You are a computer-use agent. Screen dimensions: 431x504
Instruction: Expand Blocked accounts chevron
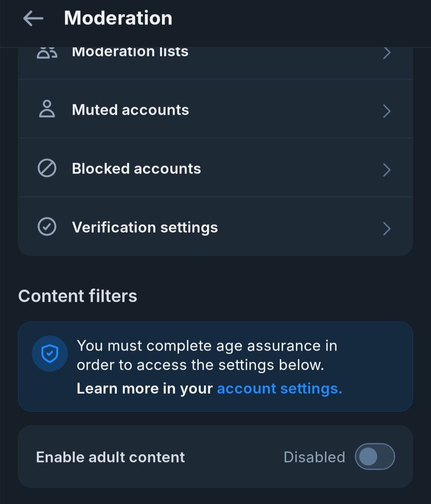point(387,170)
